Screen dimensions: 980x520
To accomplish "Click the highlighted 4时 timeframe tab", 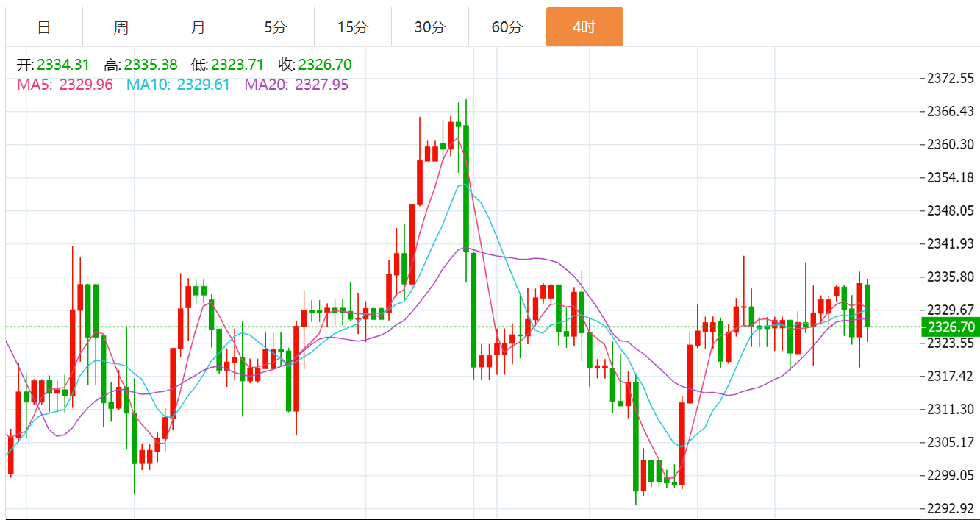I will click(x=584, y=27).
